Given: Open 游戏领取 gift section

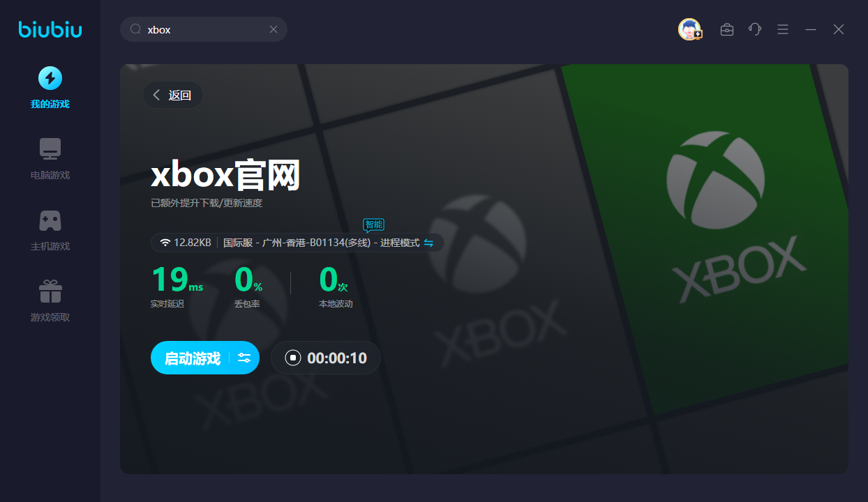Looking at the screenshot, I should tap(50, 301).
